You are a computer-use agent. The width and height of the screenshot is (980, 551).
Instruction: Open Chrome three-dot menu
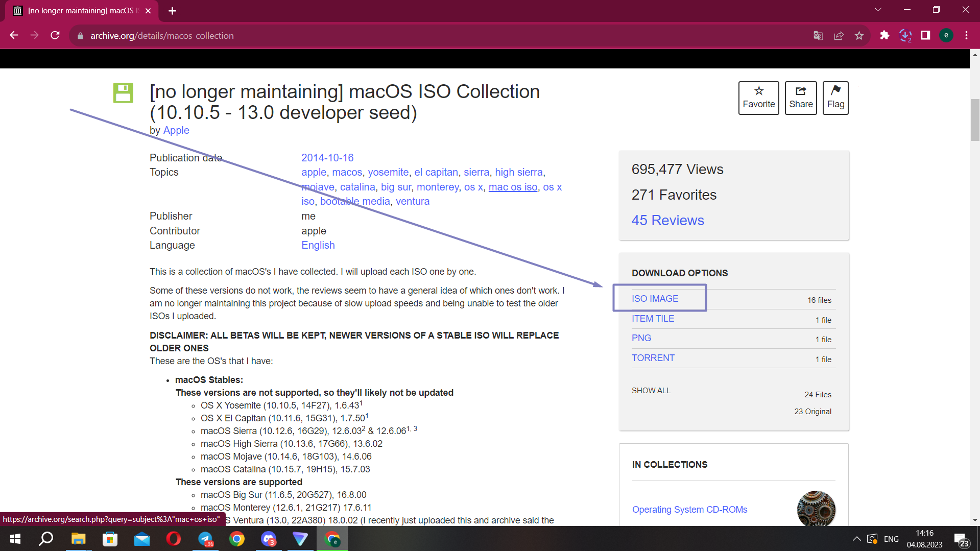(966, 35)
